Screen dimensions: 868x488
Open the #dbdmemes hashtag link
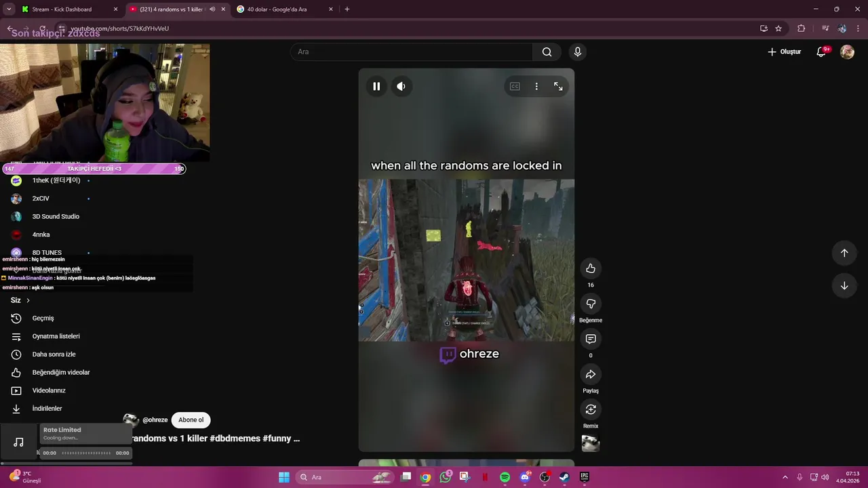[x=235, y=439]
